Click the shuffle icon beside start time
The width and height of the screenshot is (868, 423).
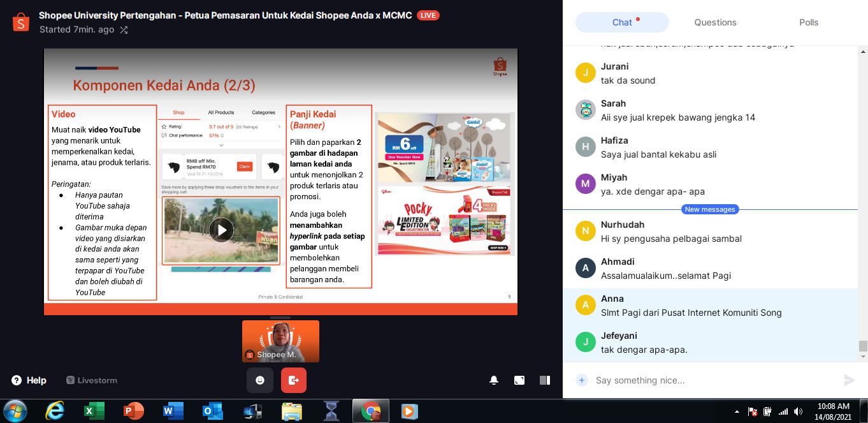[x=124, y=30]
